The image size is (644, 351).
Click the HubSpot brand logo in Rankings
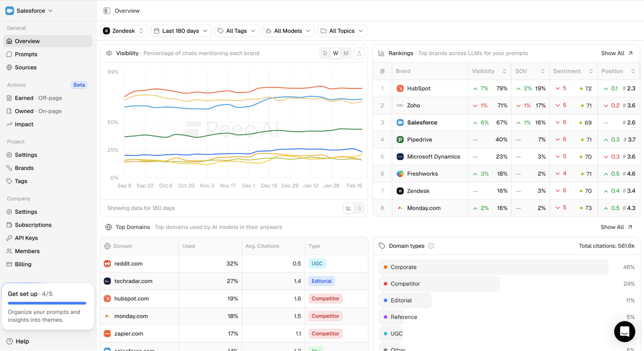[x=400, y=88]
